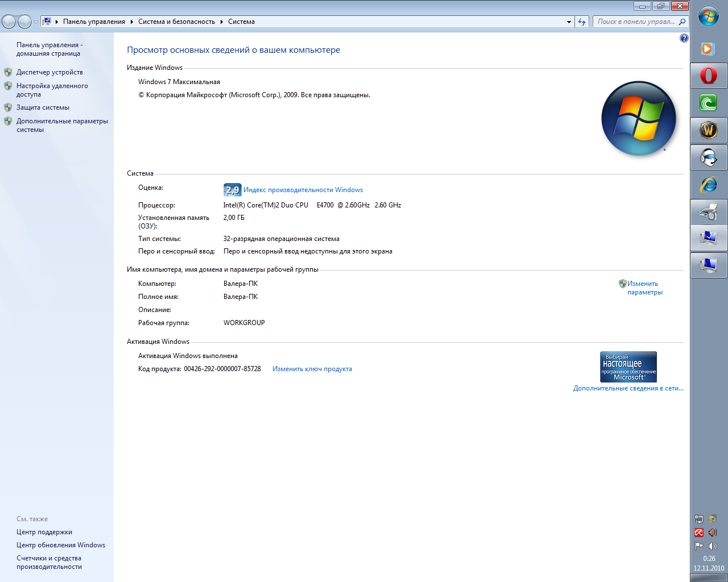Open the Windows Media Player taskbar icon
728x582 pixels.
(708, 49)
